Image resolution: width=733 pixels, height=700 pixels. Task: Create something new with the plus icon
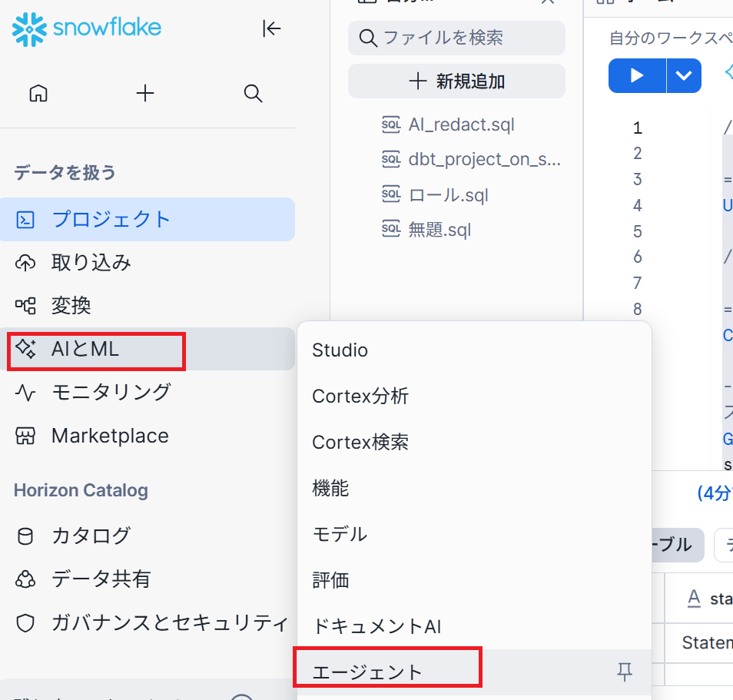(x=145, y=93)
